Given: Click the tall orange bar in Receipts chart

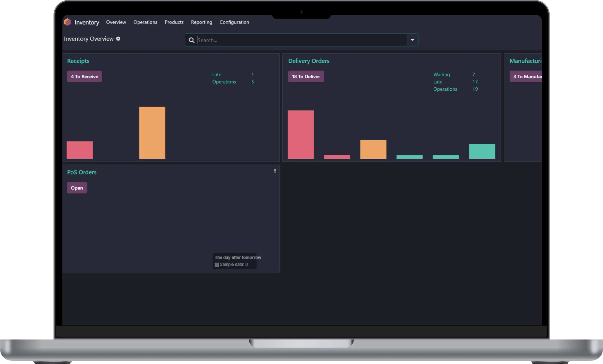Looking at the screenshot, I should coord(152,133).
